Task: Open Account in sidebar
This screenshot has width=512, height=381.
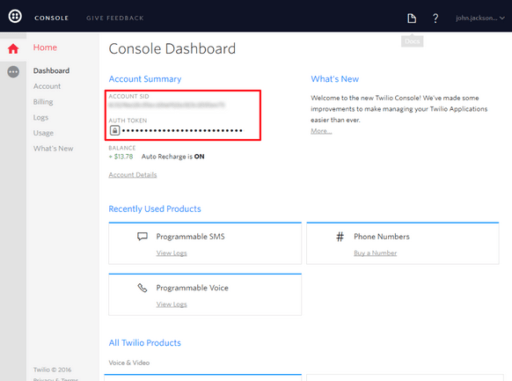Action: 47,86
